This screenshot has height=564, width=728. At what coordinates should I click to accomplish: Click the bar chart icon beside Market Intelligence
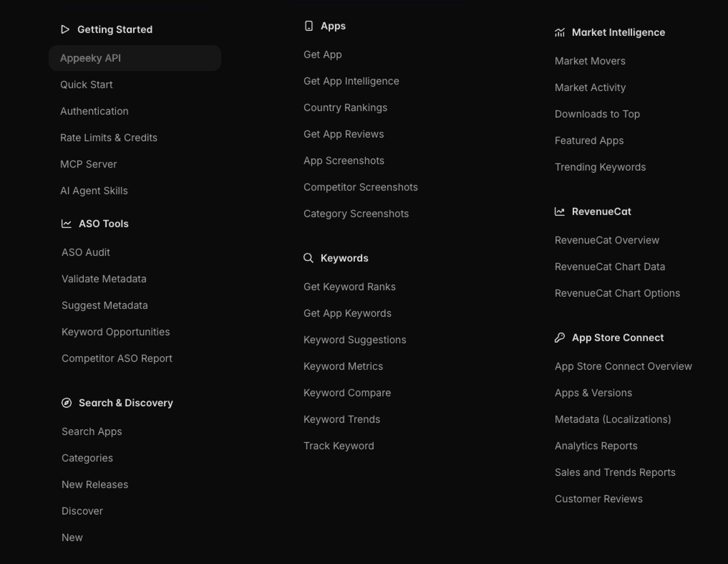[559, 32]
